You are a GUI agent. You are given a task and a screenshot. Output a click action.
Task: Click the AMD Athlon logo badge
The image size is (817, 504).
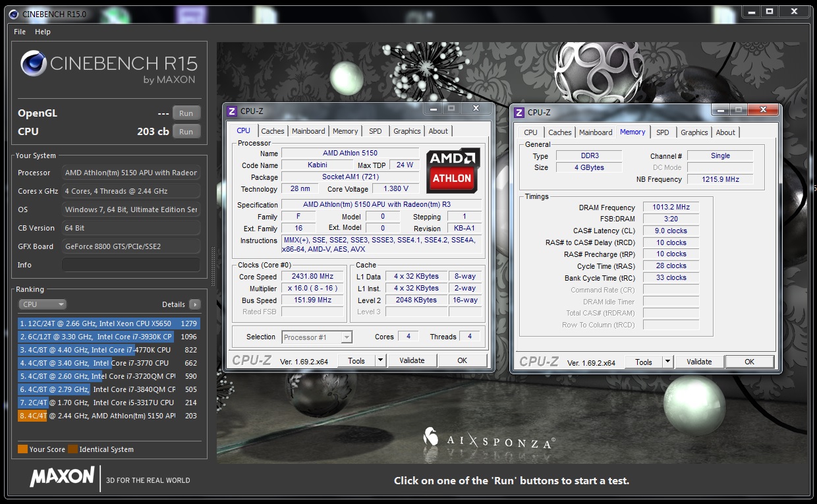453,171
